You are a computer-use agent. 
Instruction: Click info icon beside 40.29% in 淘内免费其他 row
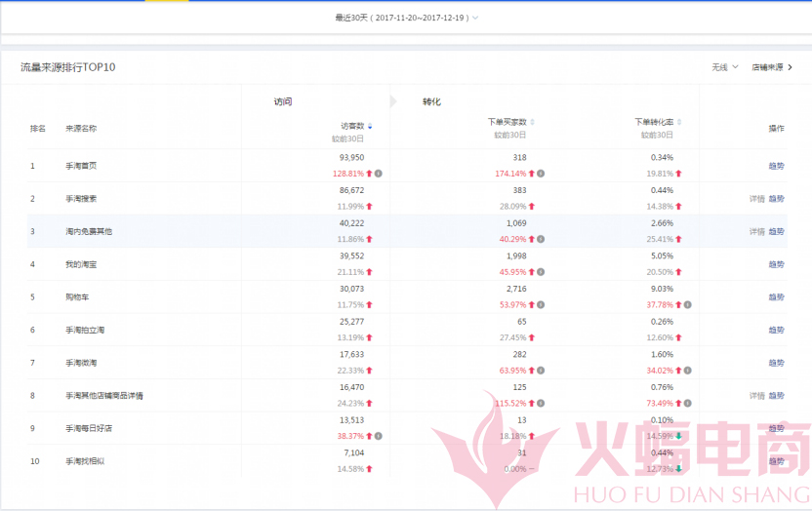point(541,239)
